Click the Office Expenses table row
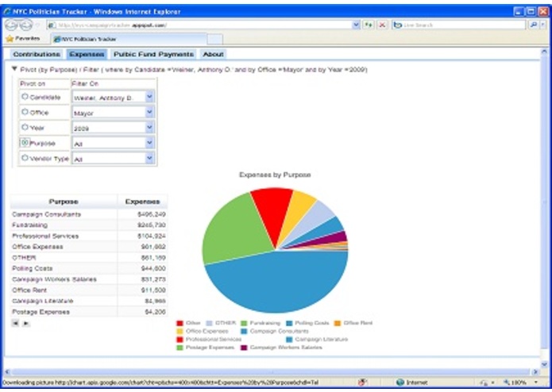Screen dimensions: 552x392 (x=89, y=247)
